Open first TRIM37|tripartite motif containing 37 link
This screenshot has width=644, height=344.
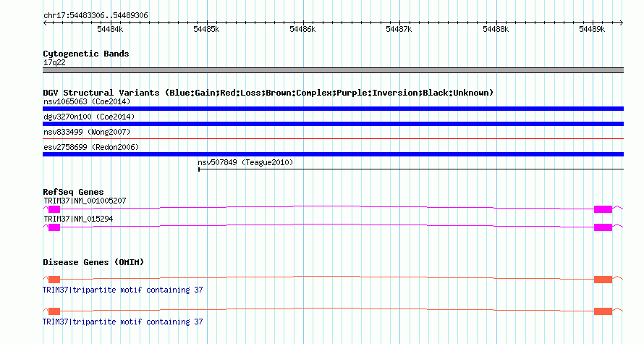pos(123,290)
